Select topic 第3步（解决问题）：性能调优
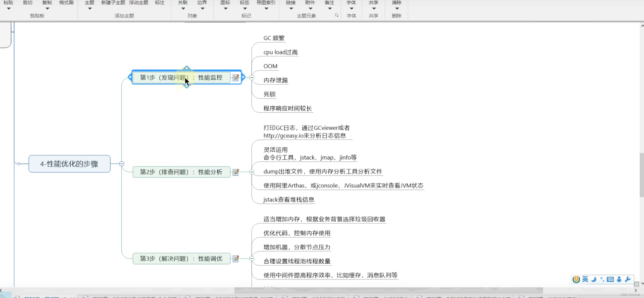This screenshot has height=298, width=644. [x=181, y=259]
